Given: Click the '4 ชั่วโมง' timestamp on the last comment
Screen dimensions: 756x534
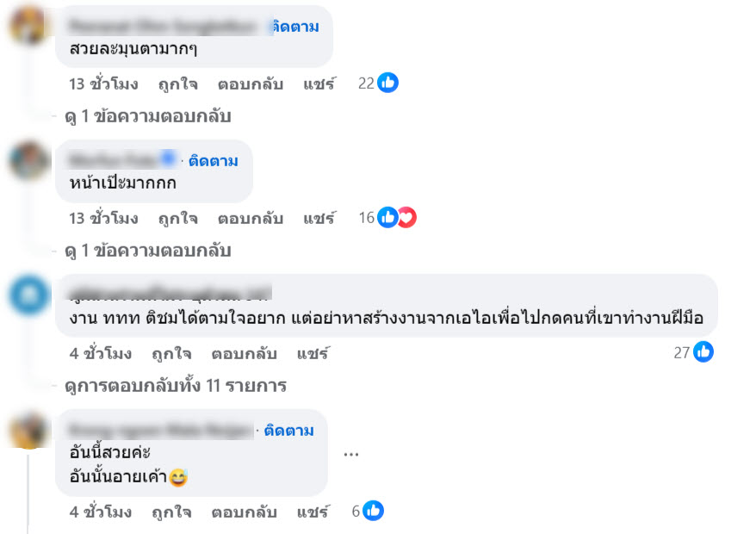Looking at the screenshot, I should click(101, 512).
